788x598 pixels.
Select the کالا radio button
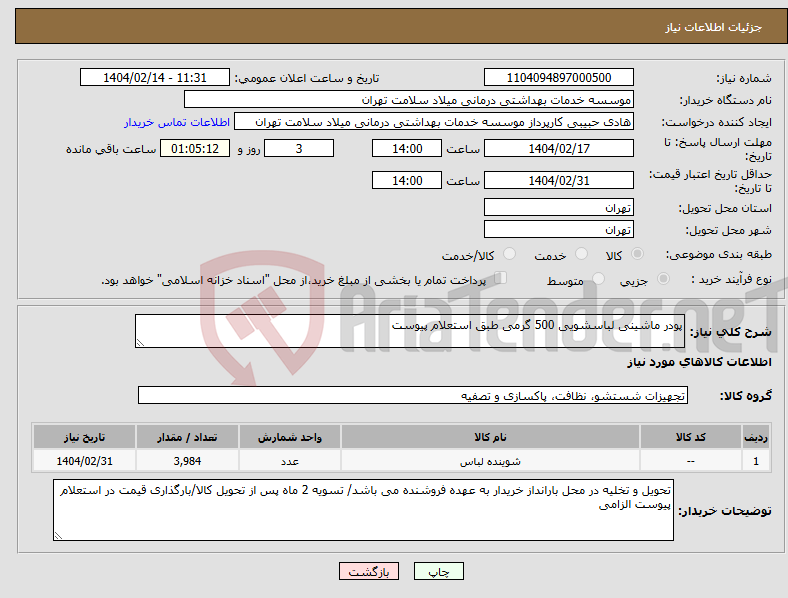click(637, 254)
